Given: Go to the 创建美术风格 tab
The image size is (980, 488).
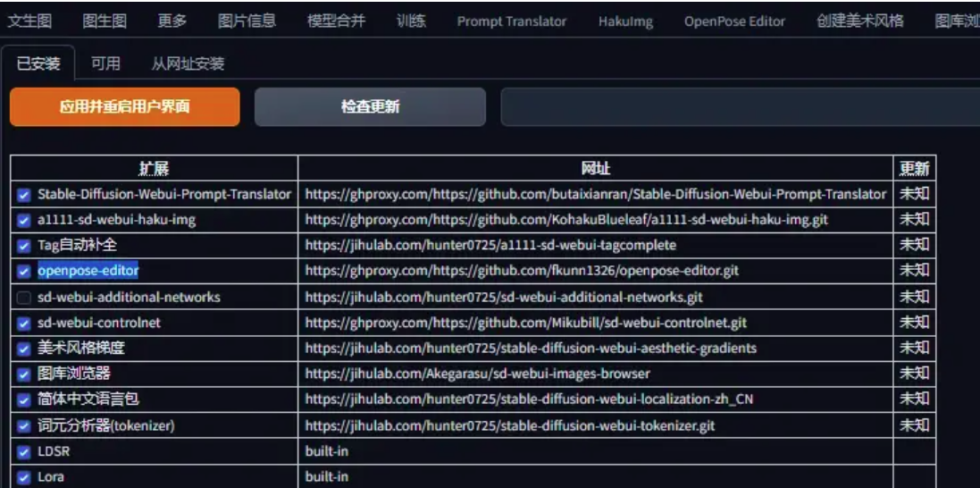Looking at the screenshot, I should pos(860,21).
